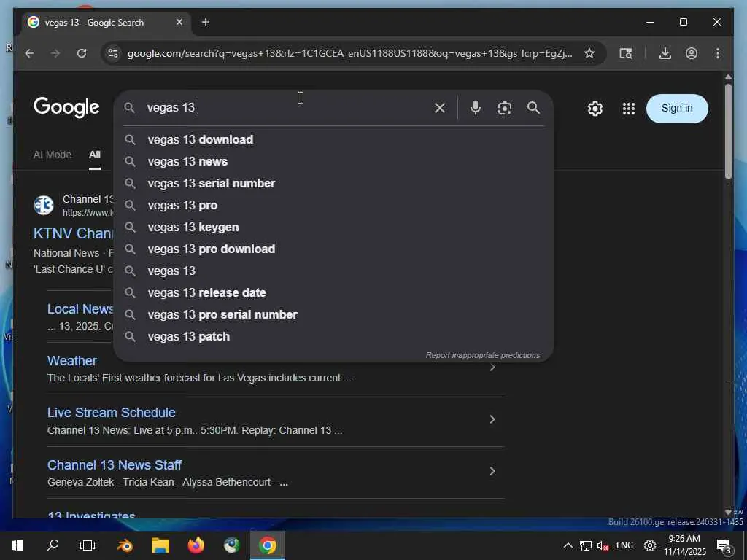Select suggestion 'vegas 13 pro serial number'
The width and height of the screenshot is (747, 560).
[x=333, y=315]
